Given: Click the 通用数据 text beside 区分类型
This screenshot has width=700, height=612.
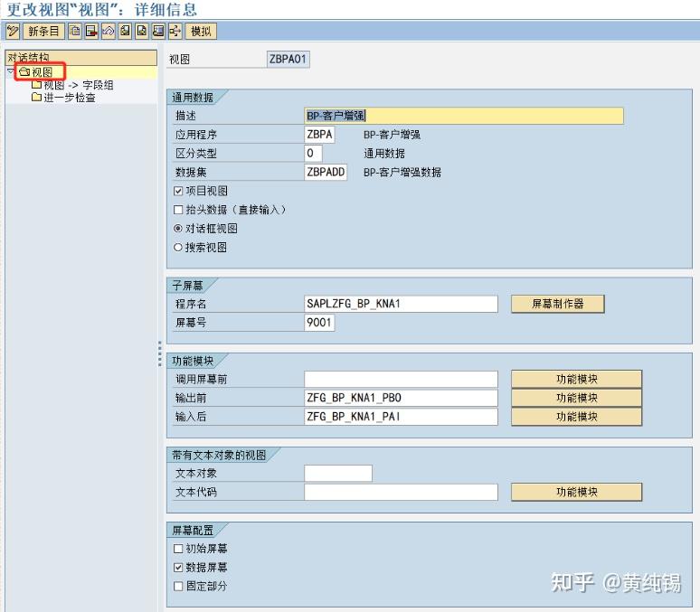Looking at the screenshot, I should [x=384, y=154].
